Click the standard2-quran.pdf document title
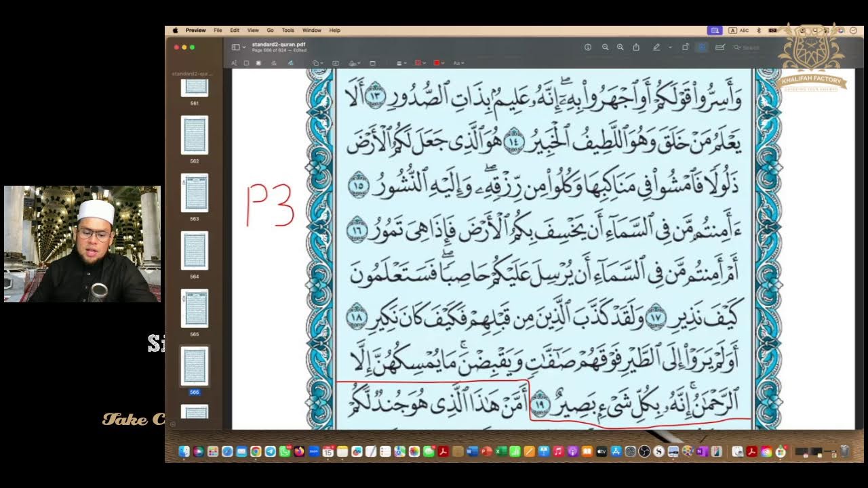Screen dimensions: 868x488 tap(278, 45)
